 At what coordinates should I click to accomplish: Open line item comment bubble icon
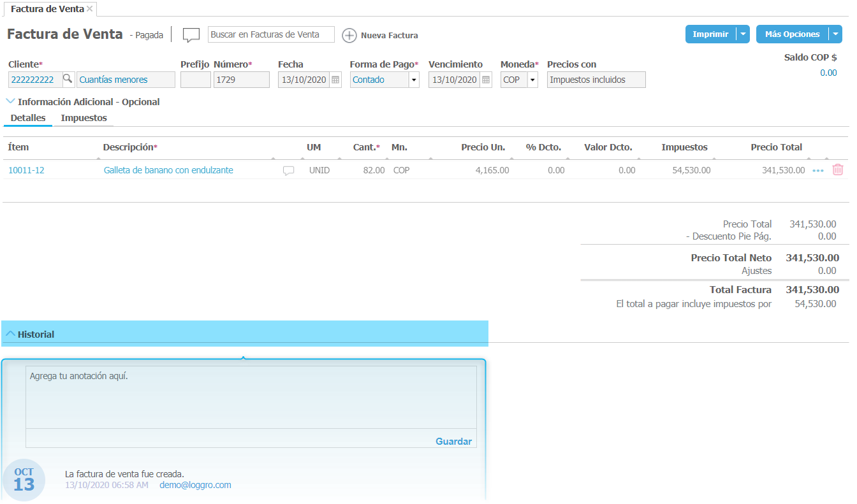click(x=289, y=171)
